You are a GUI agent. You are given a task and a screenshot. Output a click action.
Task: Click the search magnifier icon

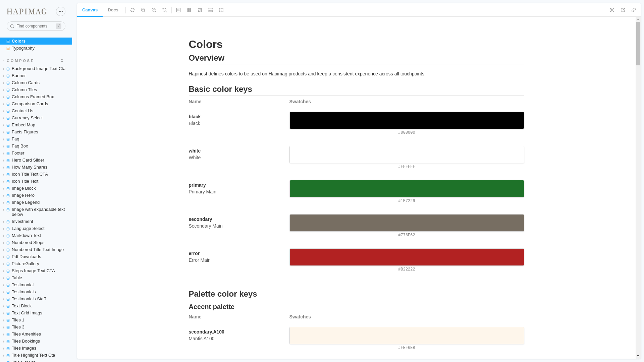point(12,26)
